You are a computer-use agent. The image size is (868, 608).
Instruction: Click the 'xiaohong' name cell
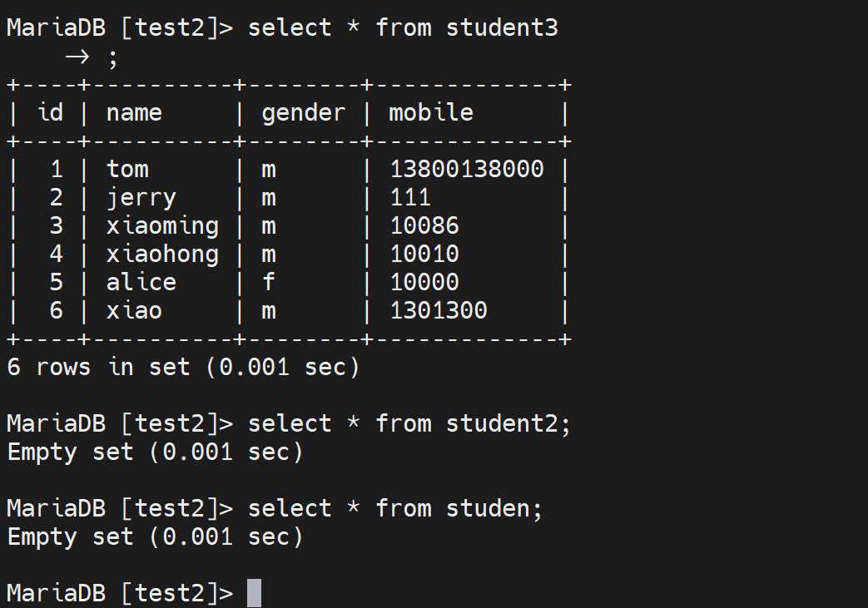pos(162,255)
